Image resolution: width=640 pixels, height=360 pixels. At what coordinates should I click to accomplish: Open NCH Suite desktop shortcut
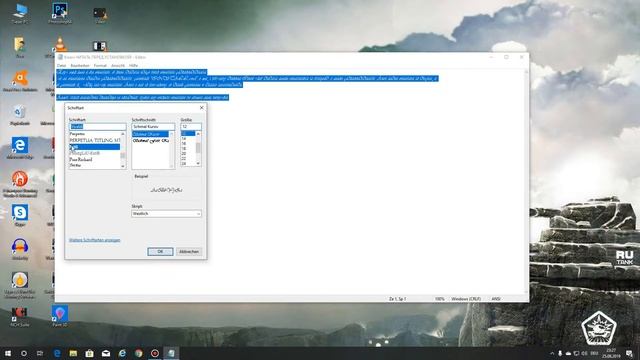pyautogui.click(x=20, y=316)
